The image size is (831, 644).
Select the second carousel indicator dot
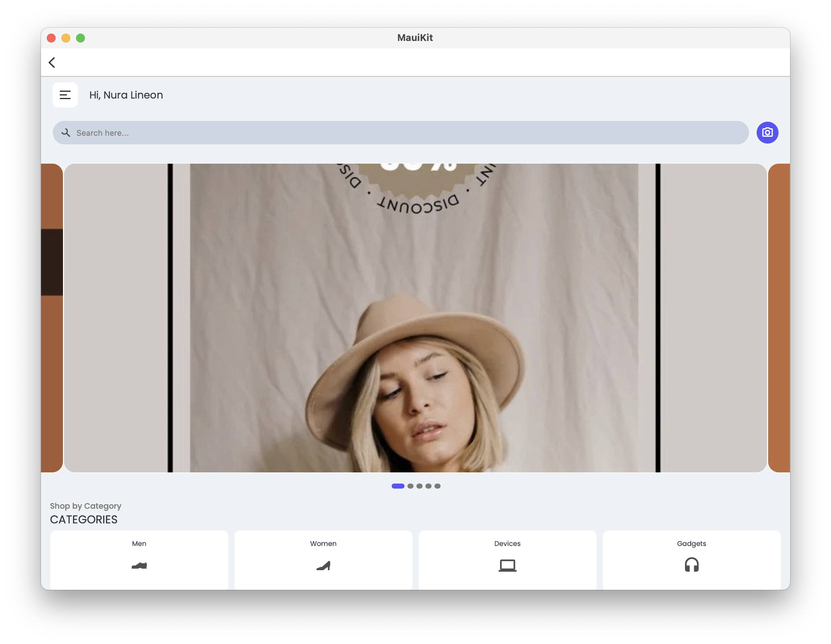click(x=410, y=486)
